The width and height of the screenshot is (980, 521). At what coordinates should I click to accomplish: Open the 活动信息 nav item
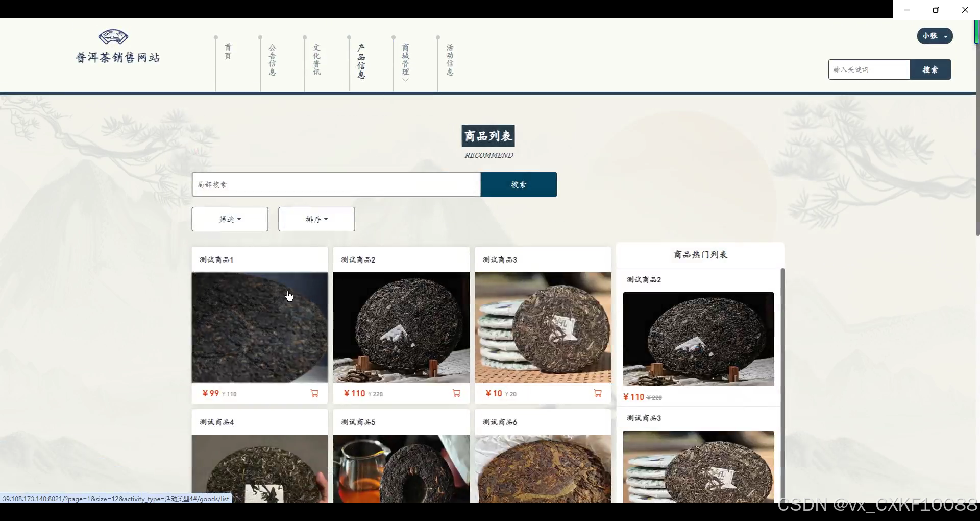point(450,60)
